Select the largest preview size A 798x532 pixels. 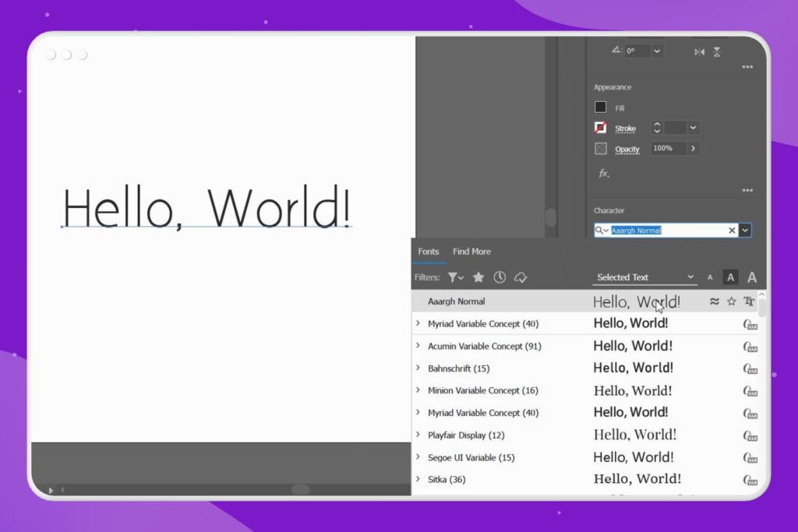(751, 277)
